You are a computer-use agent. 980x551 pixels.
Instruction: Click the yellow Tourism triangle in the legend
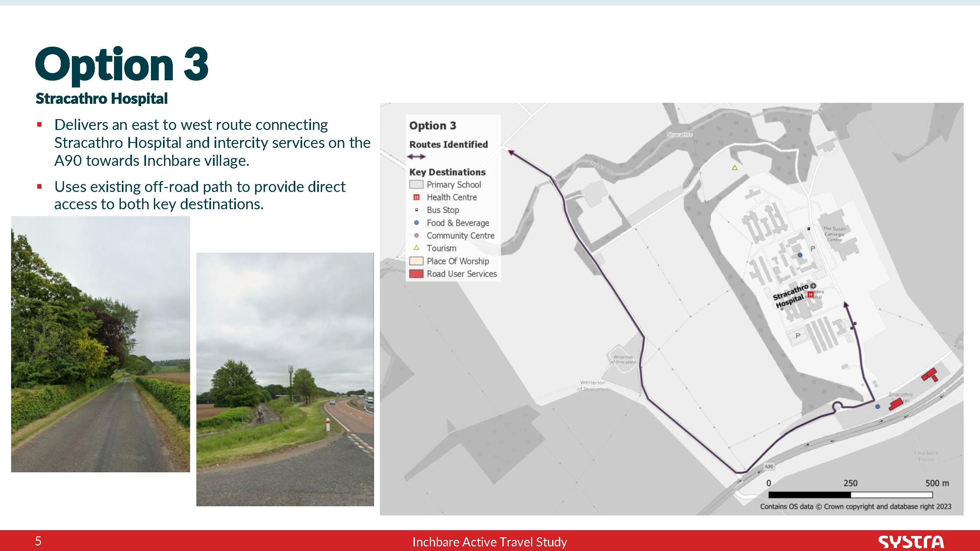point(416,247)
